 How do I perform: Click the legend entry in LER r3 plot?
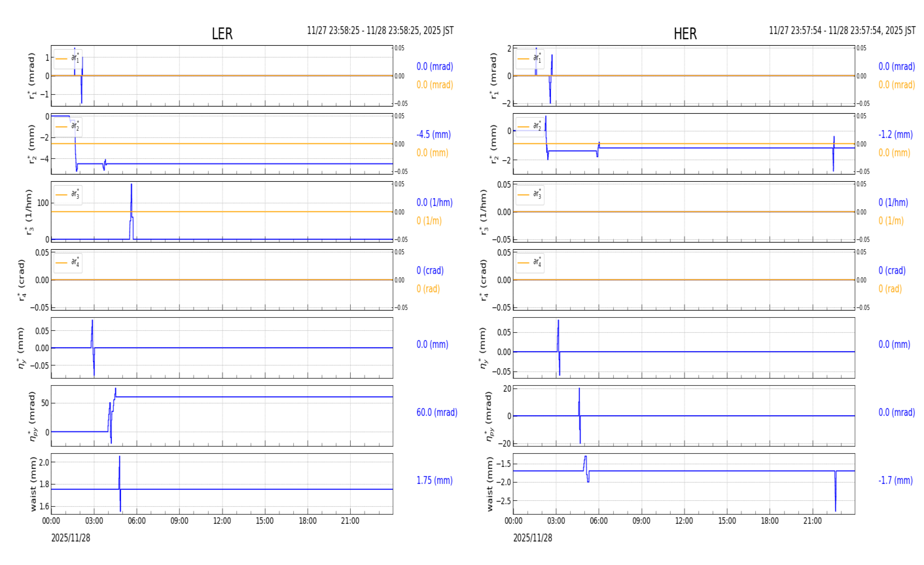(x=68, y=194)
